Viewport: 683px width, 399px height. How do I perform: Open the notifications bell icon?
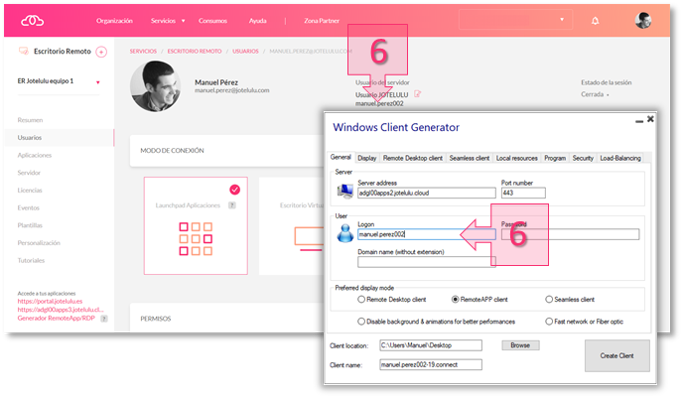pyautogui.click(x=595, y=20)
